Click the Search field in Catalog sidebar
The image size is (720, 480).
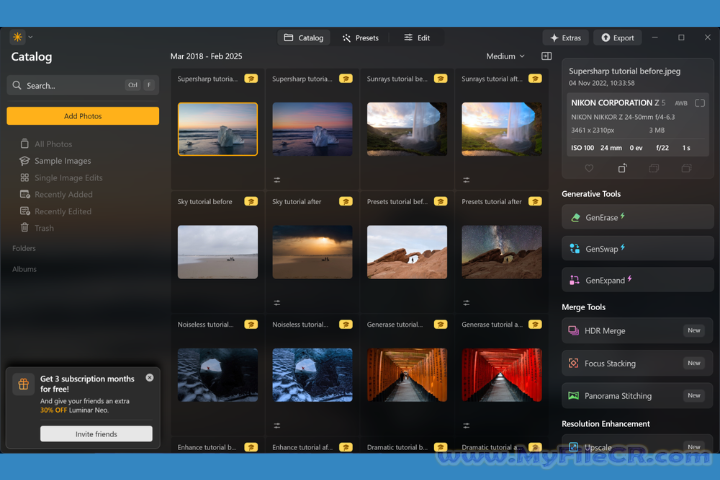pos(83,85)
